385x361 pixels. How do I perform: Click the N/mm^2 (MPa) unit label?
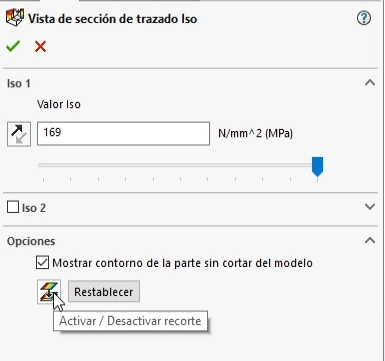point(255,134)
